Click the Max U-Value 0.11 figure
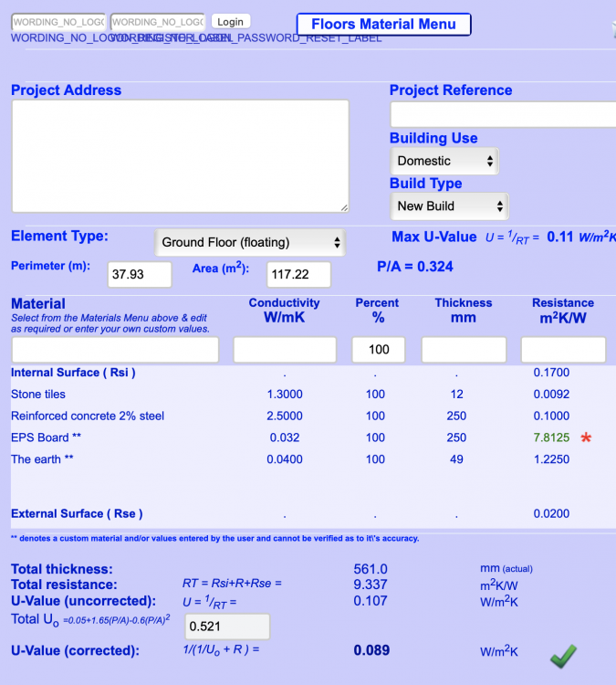Image resolution: width=616 pixels, height=685 pixels. (x=560, y=237)
